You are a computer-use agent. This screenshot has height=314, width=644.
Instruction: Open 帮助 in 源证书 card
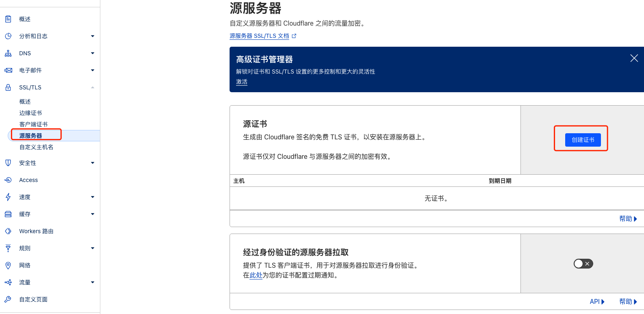point(628,219)
